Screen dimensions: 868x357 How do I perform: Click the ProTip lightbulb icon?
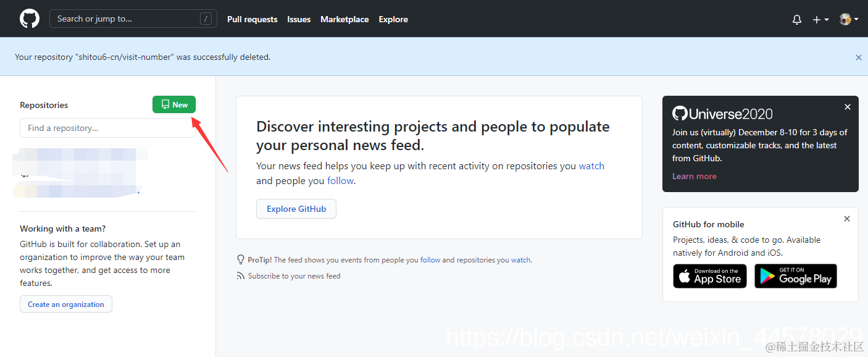coord(241,259)
